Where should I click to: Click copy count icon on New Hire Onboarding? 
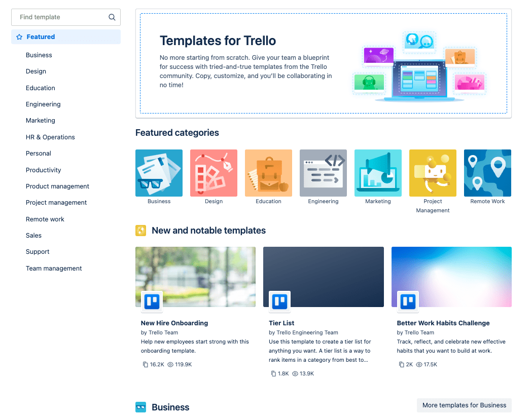pos(145,364)
